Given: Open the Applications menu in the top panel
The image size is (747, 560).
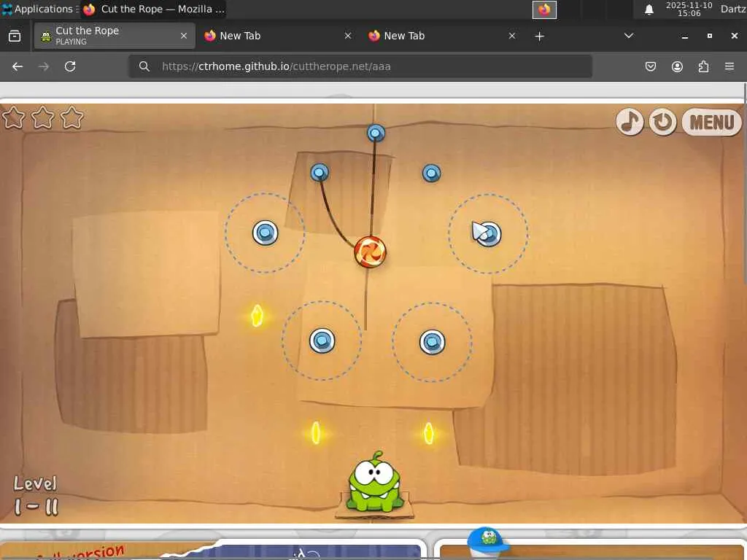Looking at the screenshot, I should (40, 9).
